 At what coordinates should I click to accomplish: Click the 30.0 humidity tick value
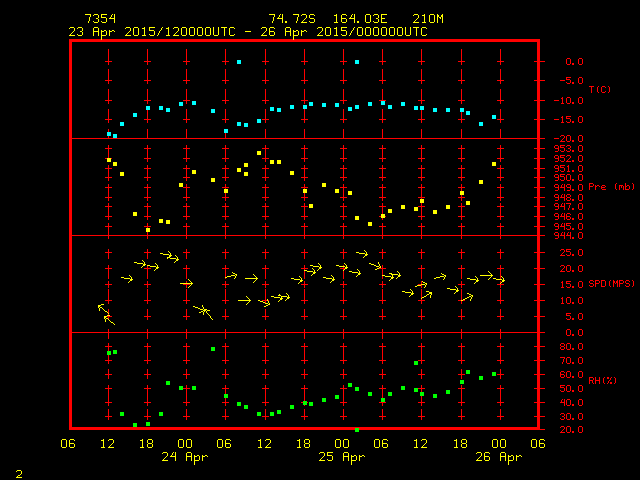tap(571, 417)
